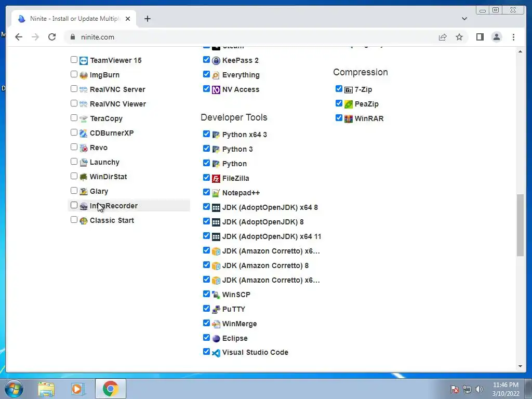Click the Chrome taskbar button
532x399 pixels.
point(111,389)
